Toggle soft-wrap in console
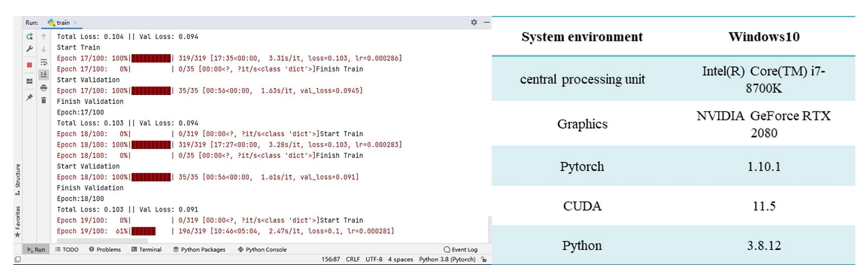The height and width of the screenshot is (272, 868). click(x=43, y=62)
